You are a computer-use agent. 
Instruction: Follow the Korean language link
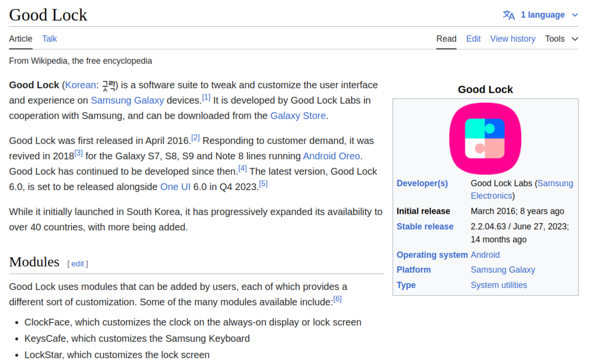click(x=81, y=85)
